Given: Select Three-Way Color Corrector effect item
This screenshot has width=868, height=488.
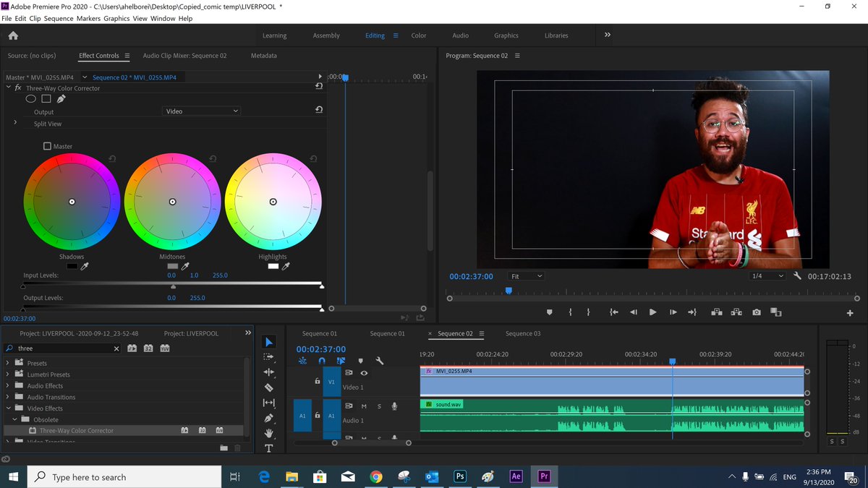Looking at the screenshot, I should coord(76,430).
